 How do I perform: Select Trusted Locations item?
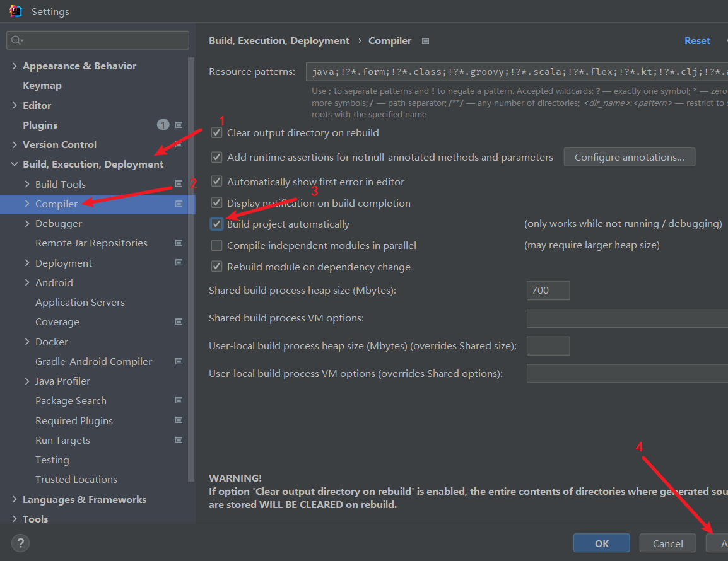(x=76, y=479)
